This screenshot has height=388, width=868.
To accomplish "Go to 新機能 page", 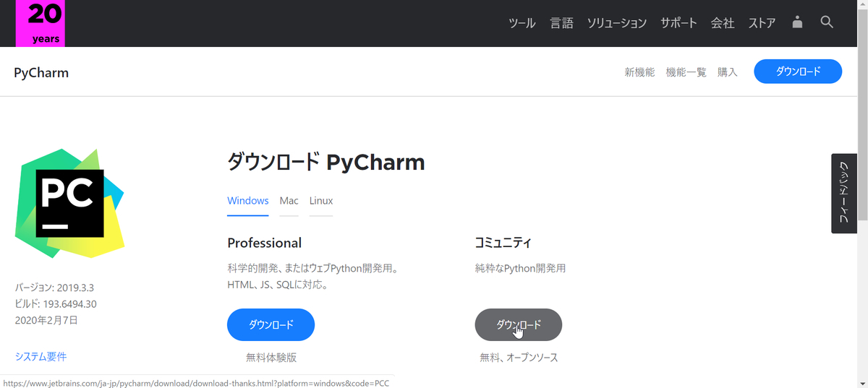I will click(x=639, y=72).
